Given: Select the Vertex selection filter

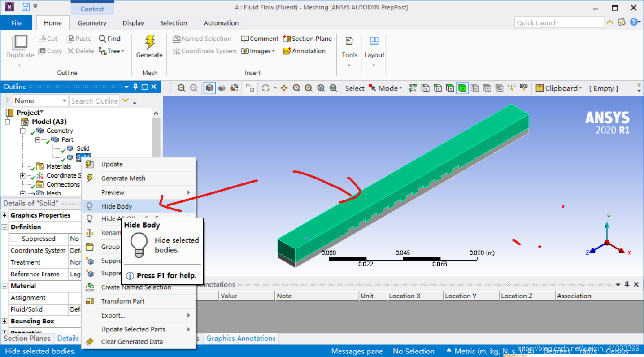Looking at the screenshot, I should (x=425, y=88).
